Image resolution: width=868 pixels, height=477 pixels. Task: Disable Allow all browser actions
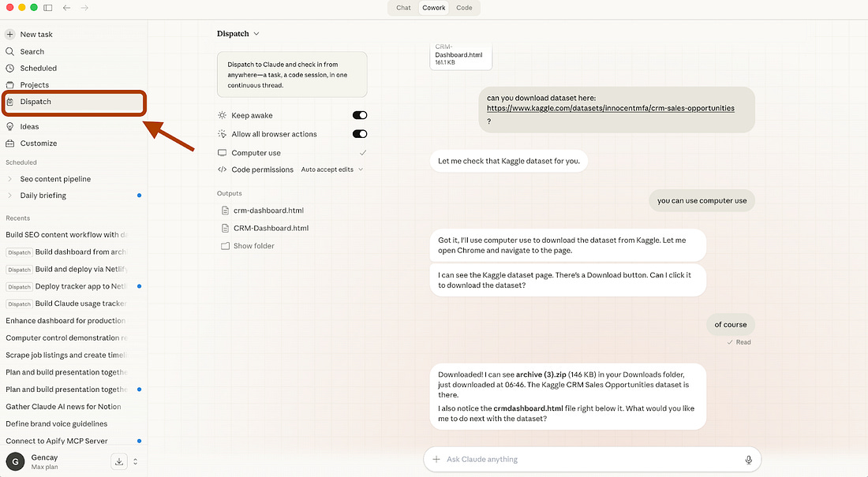click(x=360, y=133)
